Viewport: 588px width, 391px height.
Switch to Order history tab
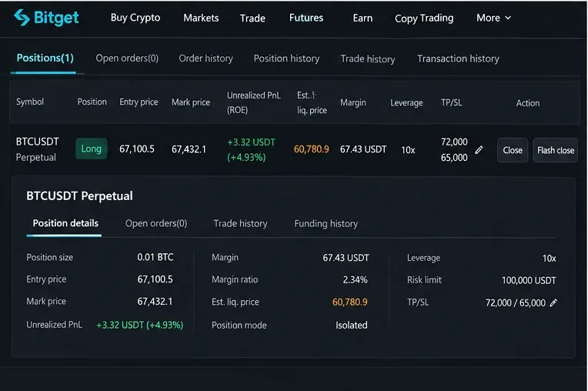(x=205, y=58)
